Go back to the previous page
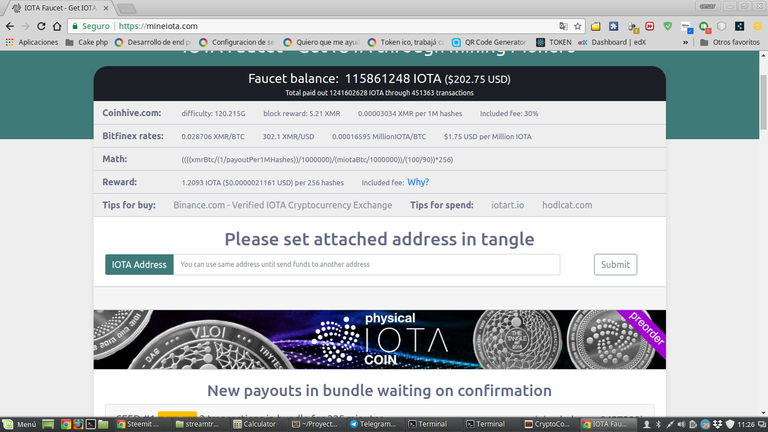Viewport: 768px width, 432px height. point(10,26)
